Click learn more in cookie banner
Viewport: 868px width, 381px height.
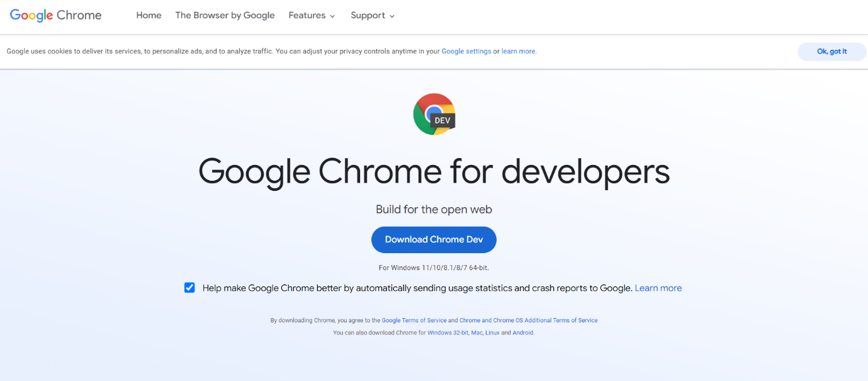[519, 52]
